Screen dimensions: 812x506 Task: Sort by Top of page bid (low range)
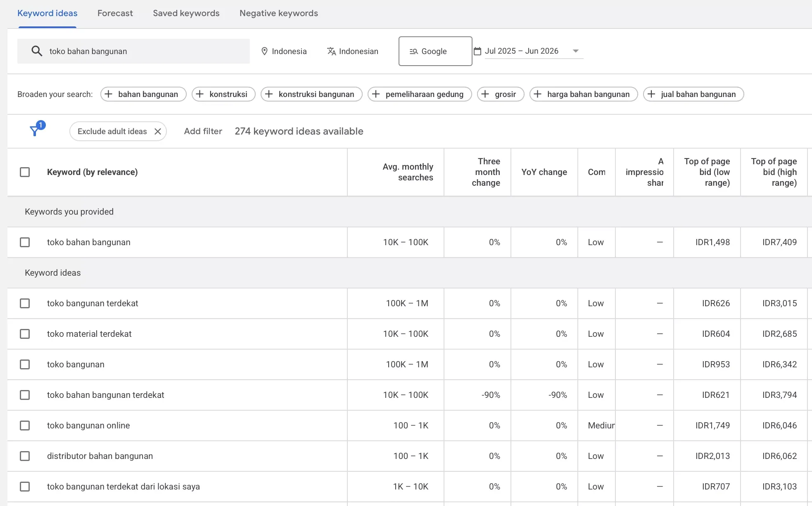click(707, 172)
